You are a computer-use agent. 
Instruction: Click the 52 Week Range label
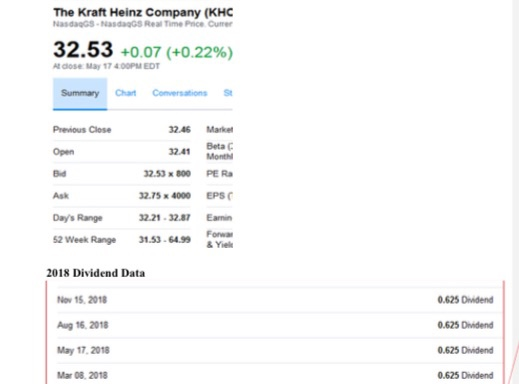[x=84, y=240]
